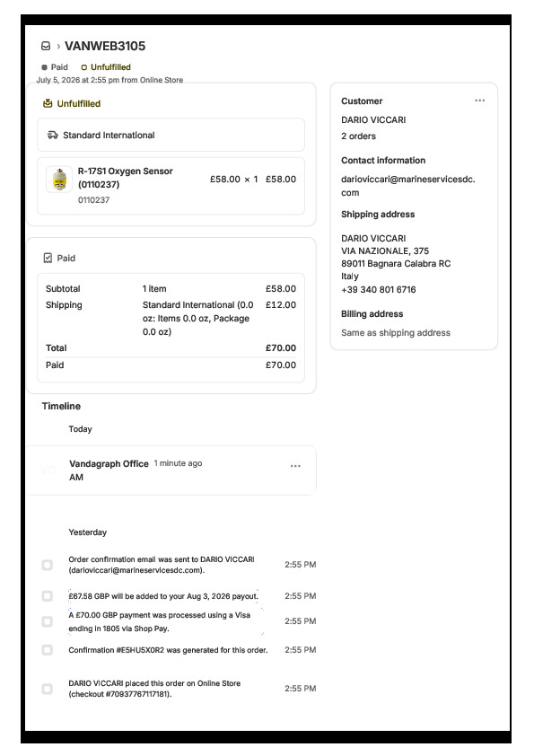Click the dariovicari@marineservicesdc.com email address
The image size is (534, 756).
coord(408,186)
